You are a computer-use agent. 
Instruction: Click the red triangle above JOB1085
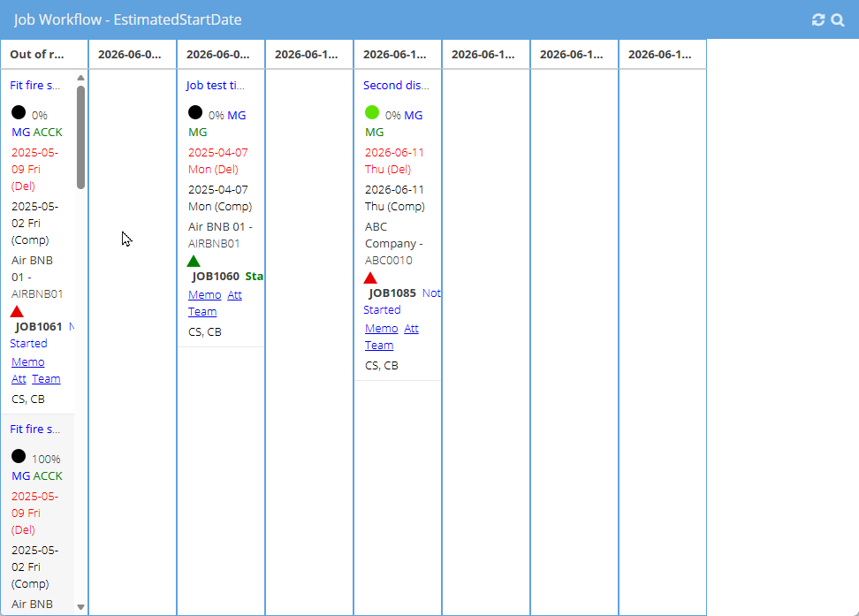point(371,278)
